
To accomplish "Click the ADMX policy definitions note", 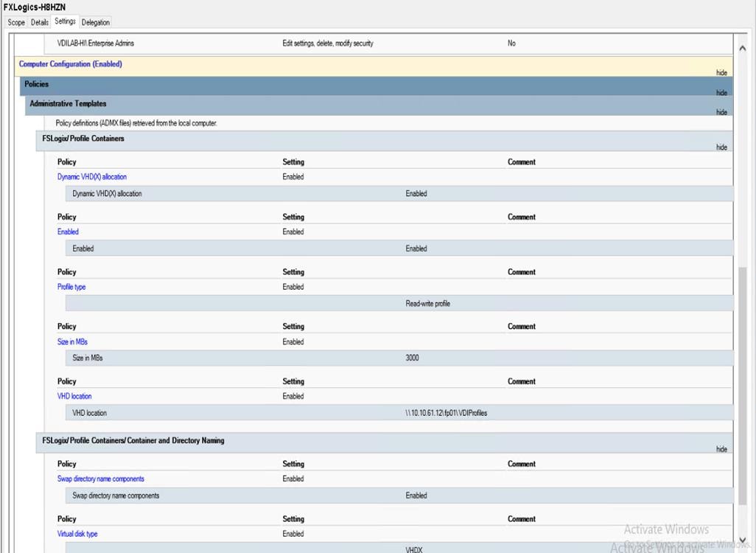I will pos(136,123).
